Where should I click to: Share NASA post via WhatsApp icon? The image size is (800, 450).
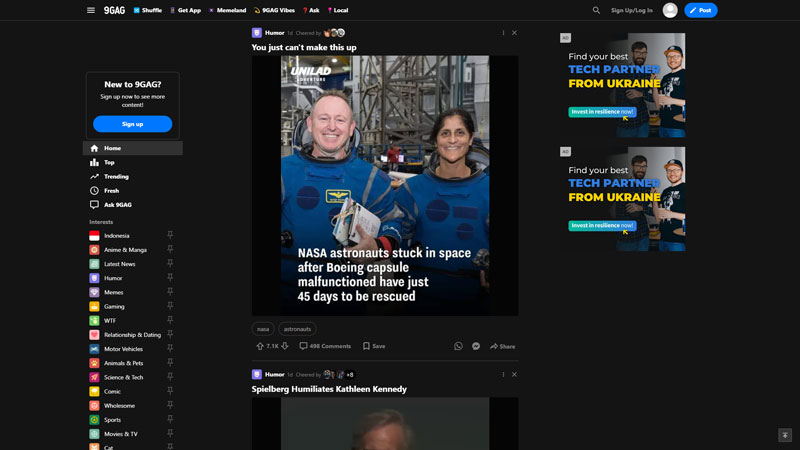tap(458, 346)
